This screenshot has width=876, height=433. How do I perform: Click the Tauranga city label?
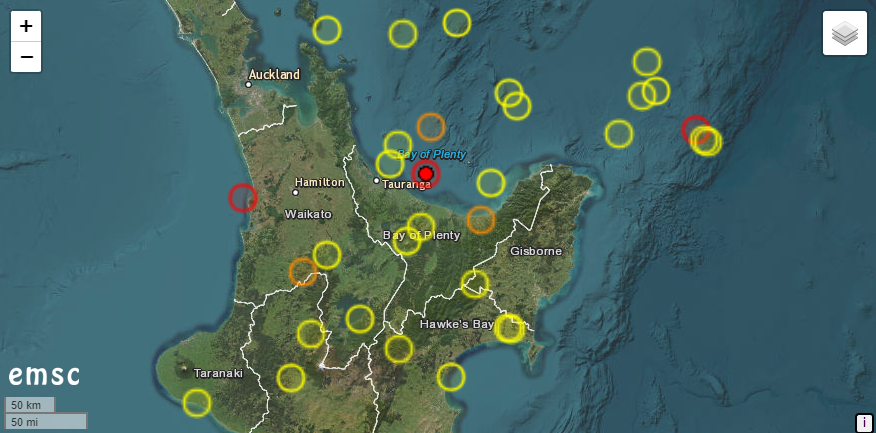[407, 185]
